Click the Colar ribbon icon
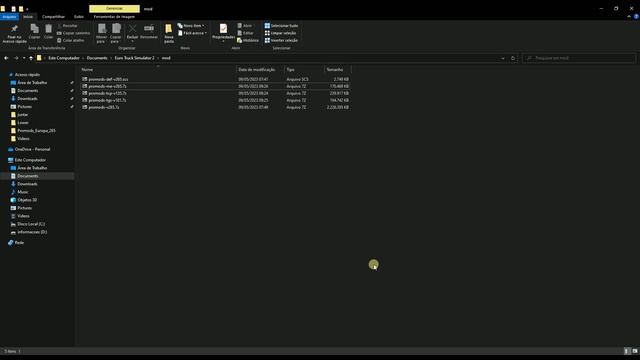 49,32
